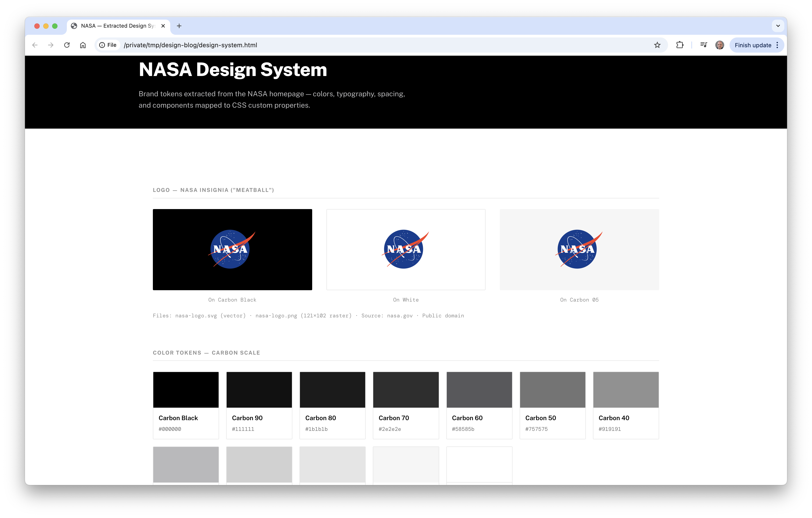Image resolution: width=812 pixels, height=518 pixels.
Task: Open the media playback controls icon
Action: point(703,45)
